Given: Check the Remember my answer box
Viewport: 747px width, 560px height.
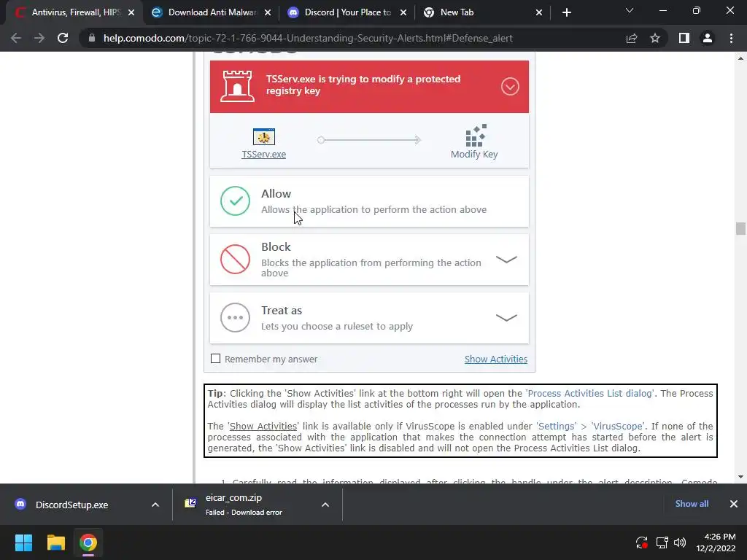Looking at the screenshot, I should [215, 359].
